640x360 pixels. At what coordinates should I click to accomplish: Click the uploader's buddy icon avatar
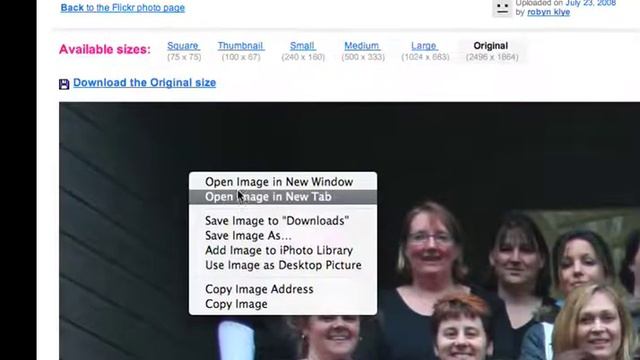coord(502,8)
